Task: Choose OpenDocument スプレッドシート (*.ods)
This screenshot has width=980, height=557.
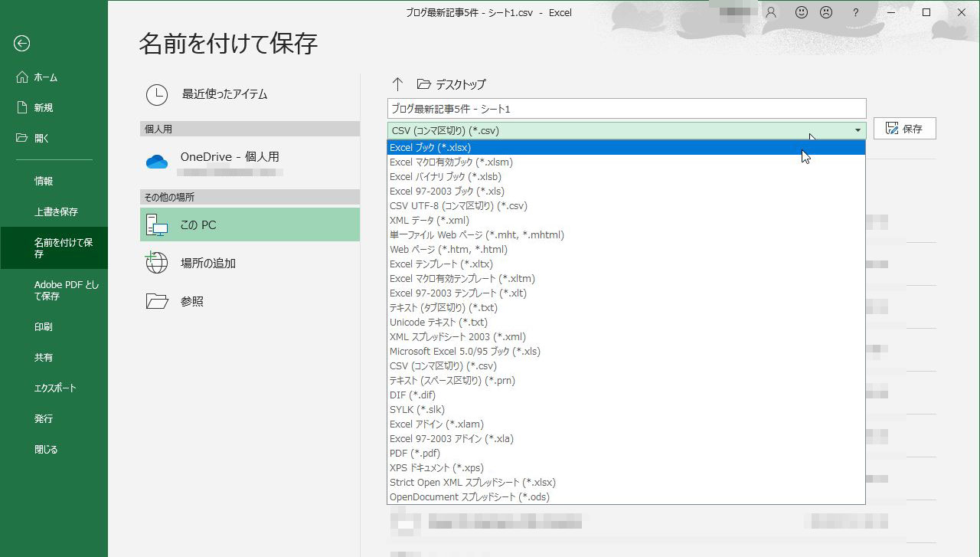Action: 626,497
